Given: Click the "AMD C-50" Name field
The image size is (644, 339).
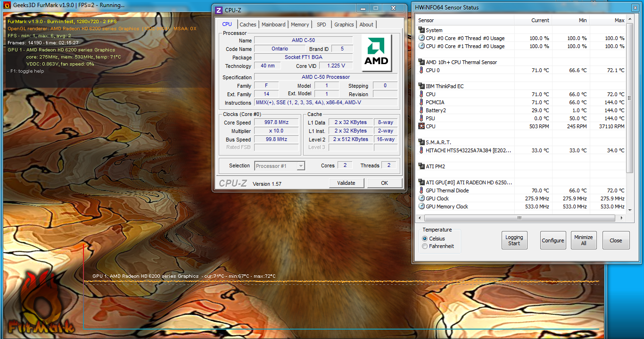Looking at the screenshot, I should point(303,41).
